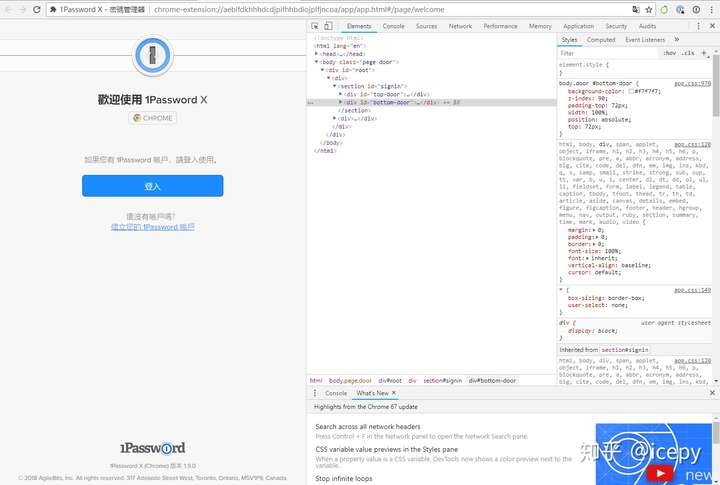Open the drawer three-dot menu beside Console

click(x=315, y=393)
